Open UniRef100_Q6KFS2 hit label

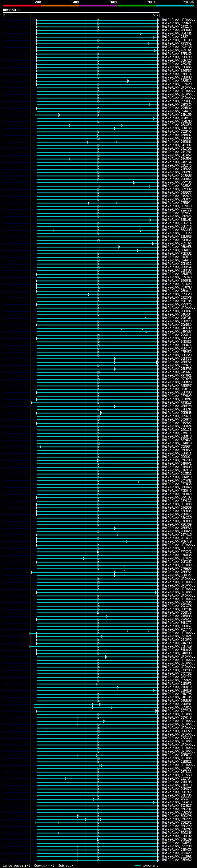(x=177, y=358)
